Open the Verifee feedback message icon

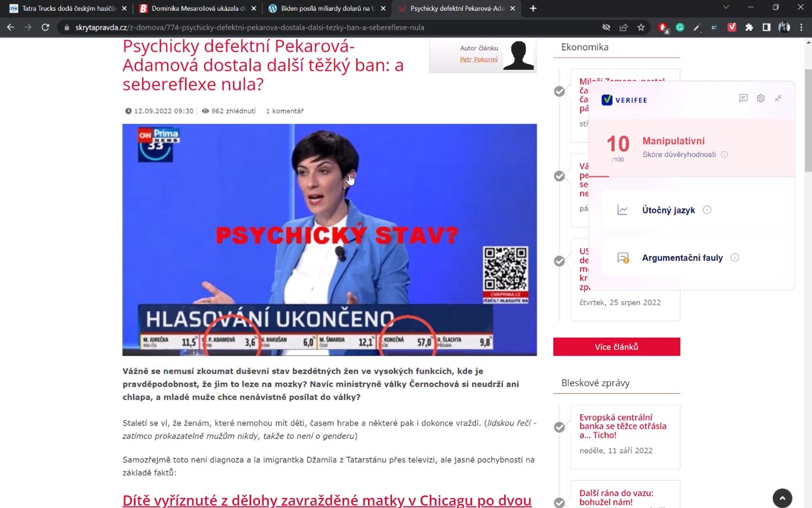click(x=743, y=98)
